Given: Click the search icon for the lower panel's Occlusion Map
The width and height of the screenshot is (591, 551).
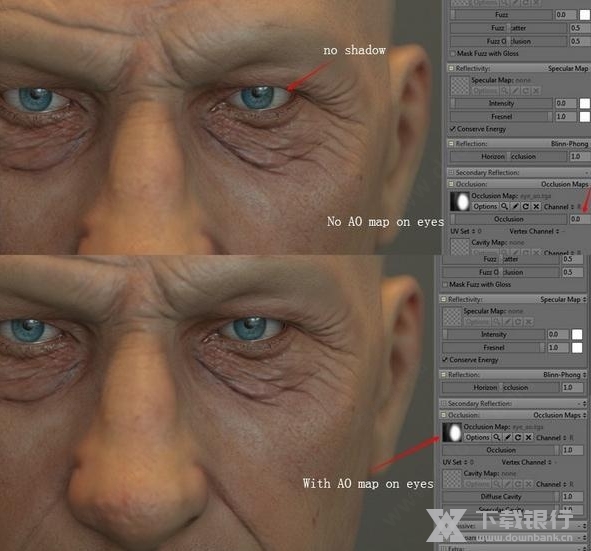Looking at the screenshot, I should click(497, 437).
